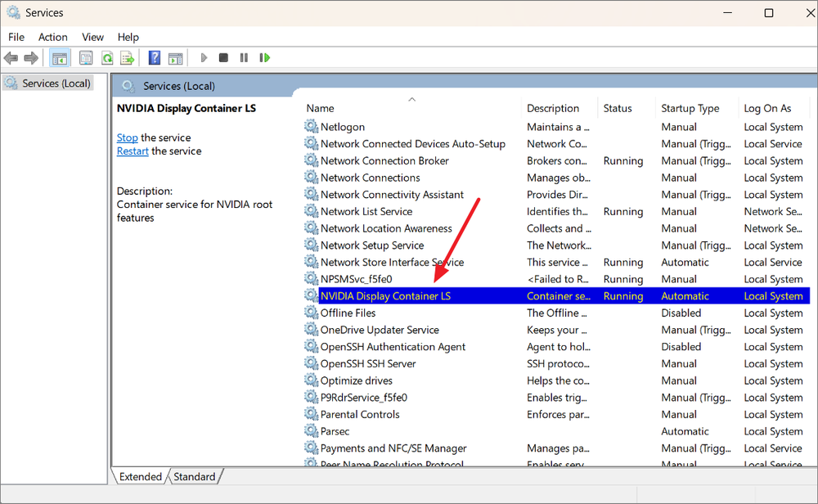Click the Services app icon in title bar
The image size is (818, 504).
(x=13, y=12)
